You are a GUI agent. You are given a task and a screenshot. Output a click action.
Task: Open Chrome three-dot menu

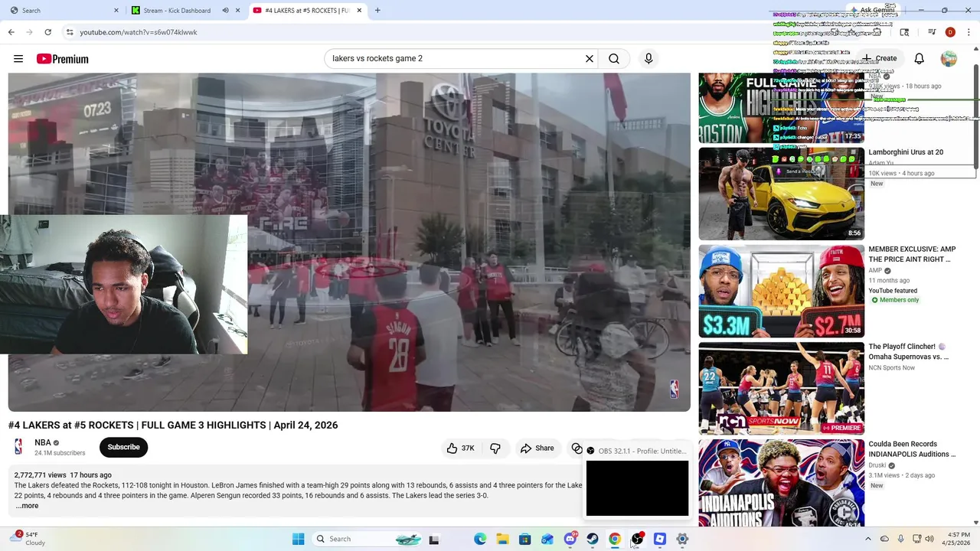pyautogui.click(x=969, y=32)
